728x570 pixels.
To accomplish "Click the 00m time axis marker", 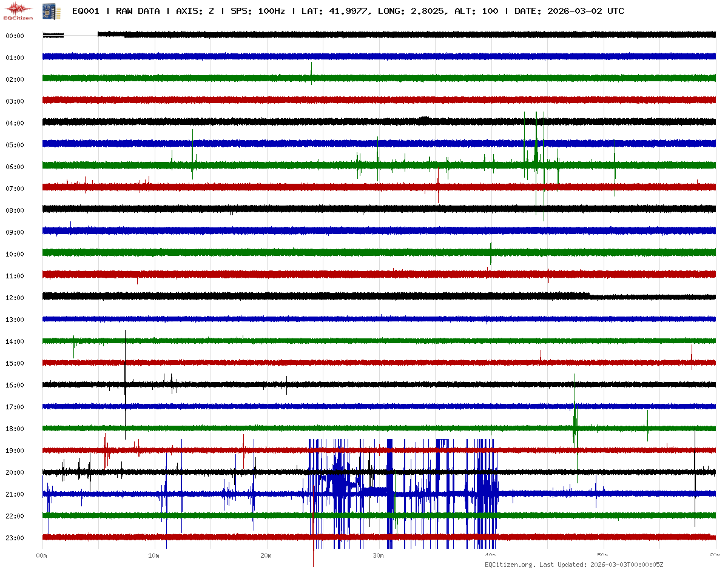I will (42, 555).
